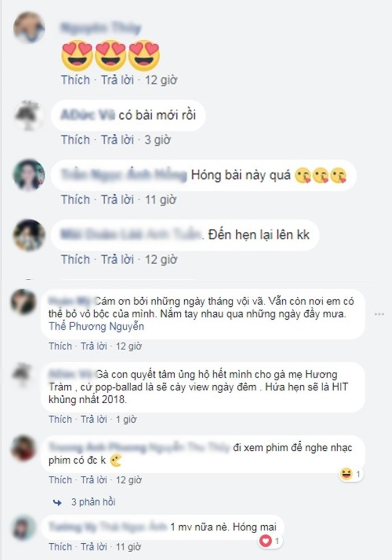Reply to the 'Cám ơn bởi những ngày' comment
The height and width of the screenshot is (560, 392).
[x=94, y=346]
